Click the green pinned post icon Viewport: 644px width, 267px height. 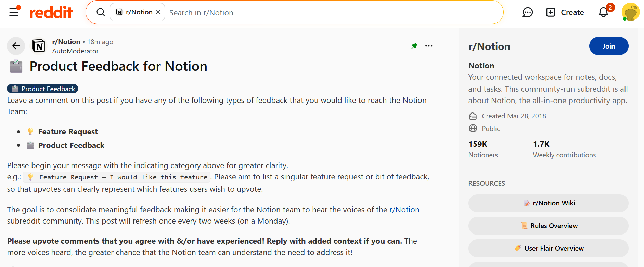pos(414,46)
